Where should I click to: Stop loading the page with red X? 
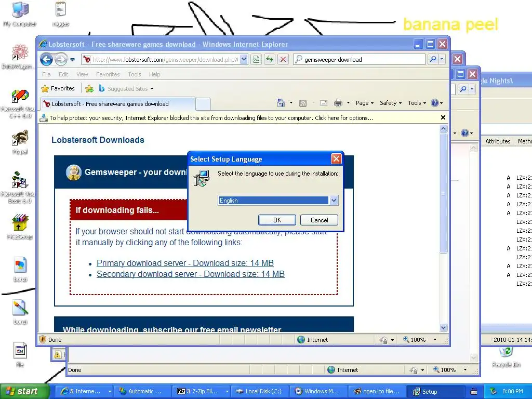point(283,60)
